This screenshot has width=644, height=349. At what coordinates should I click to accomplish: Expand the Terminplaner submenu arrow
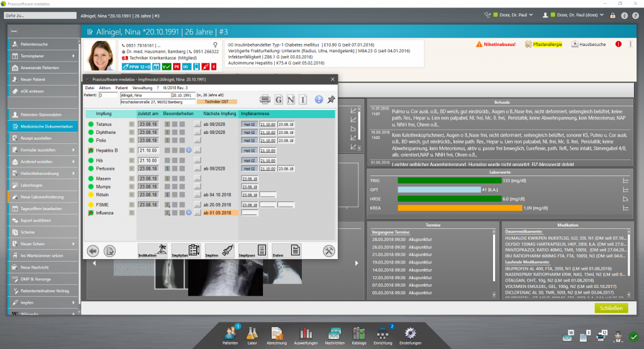pyautogui.click(x=74, y=56)
